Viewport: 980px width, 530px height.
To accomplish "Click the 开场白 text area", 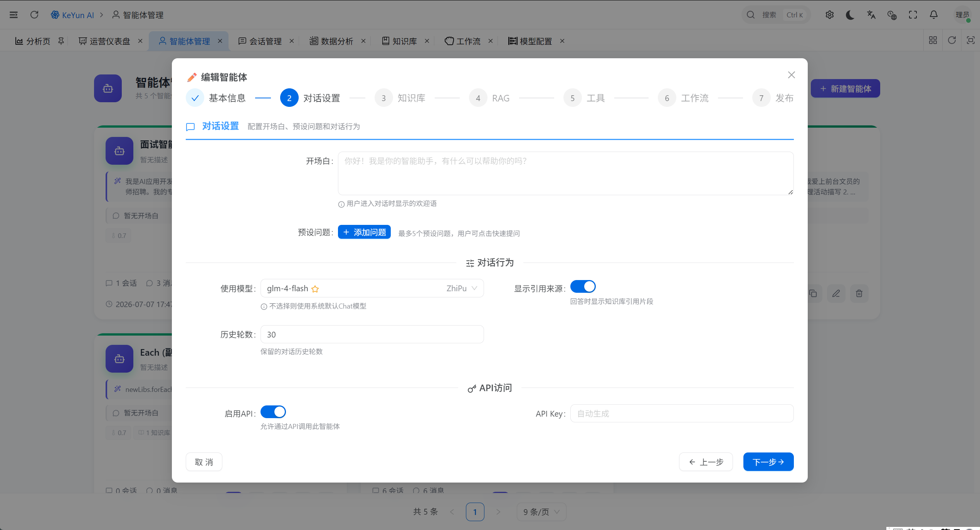I will [566, 173].
